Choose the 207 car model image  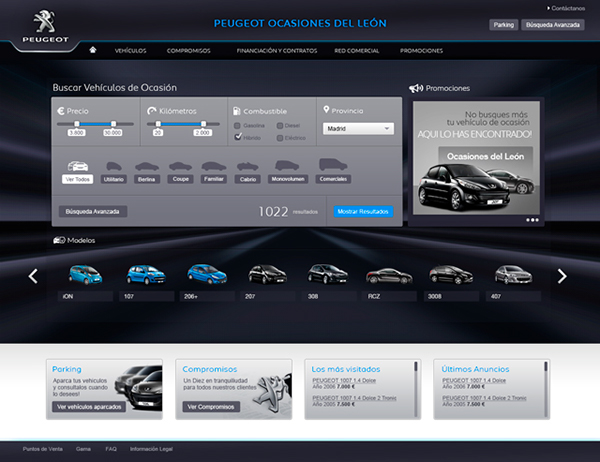click(x=267, y=274)
